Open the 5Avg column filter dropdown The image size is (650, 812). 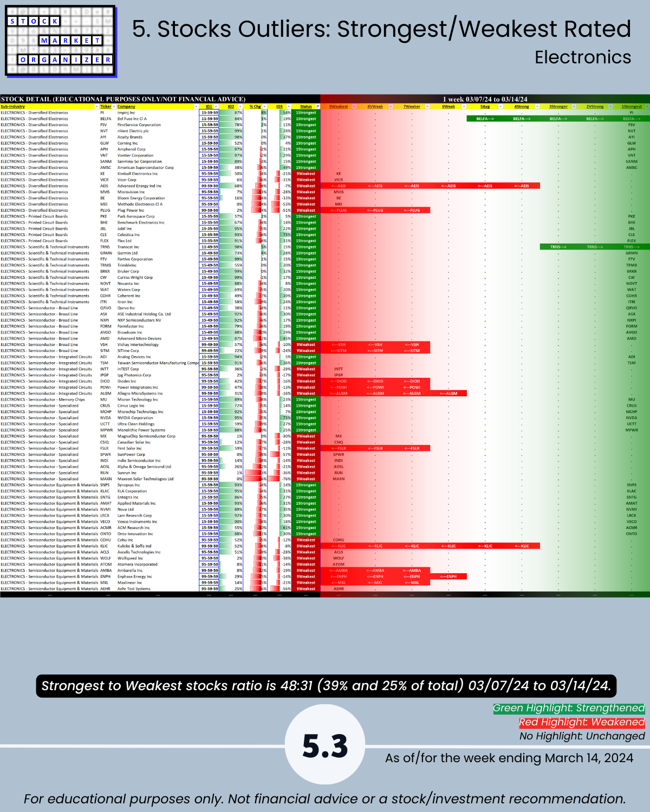click(x=500, y=107)
